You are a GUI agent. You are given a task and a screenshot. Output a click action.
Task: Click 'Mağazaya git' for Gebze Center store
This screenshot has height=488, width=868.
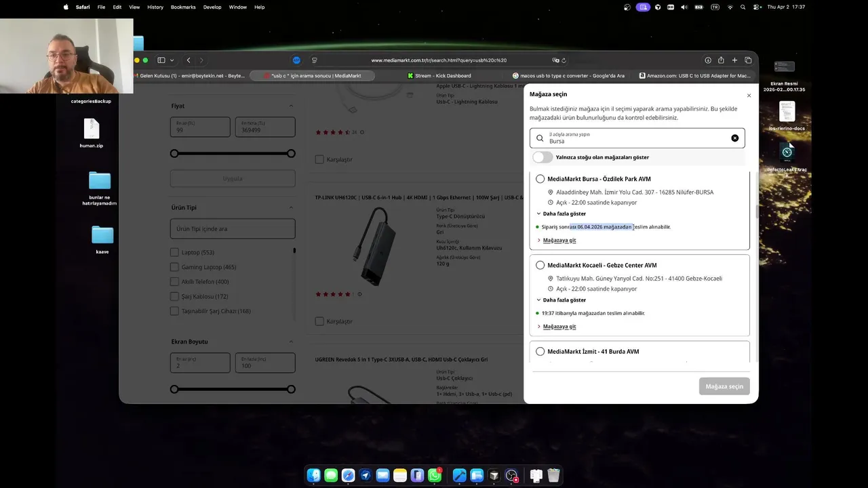click(559, 326)
